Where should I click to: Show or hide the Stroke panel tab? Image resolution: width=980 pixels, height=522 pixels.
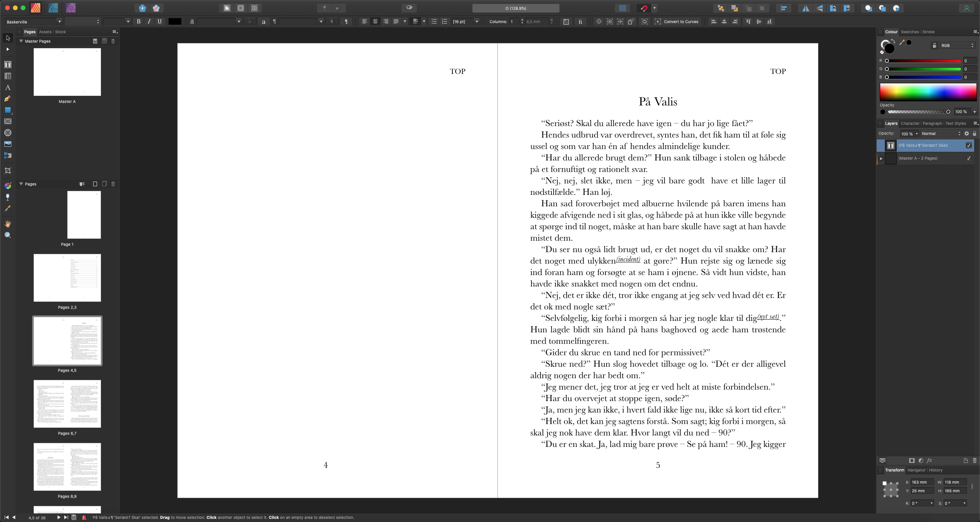[x=928, y=32]
